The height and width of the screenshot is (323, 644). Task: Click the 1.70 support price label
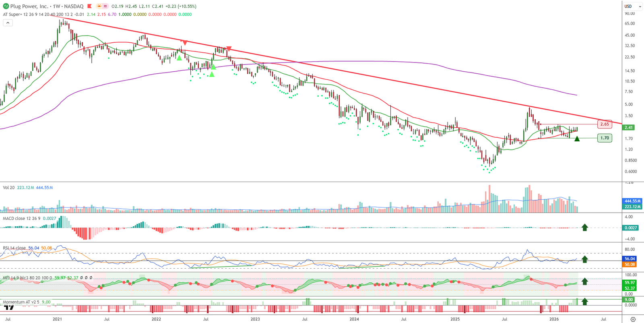pyautogui.click(x=605, y=138)
